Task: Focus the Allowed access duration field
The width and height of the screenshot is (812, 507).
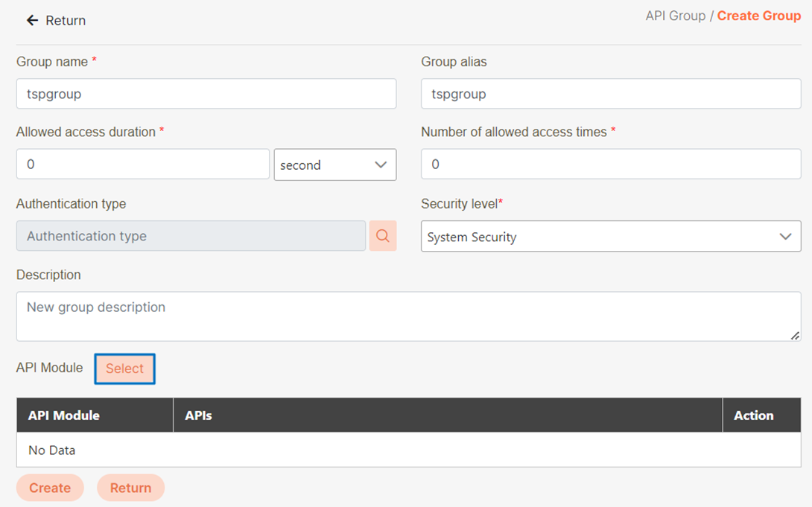Action: point(142,164)
